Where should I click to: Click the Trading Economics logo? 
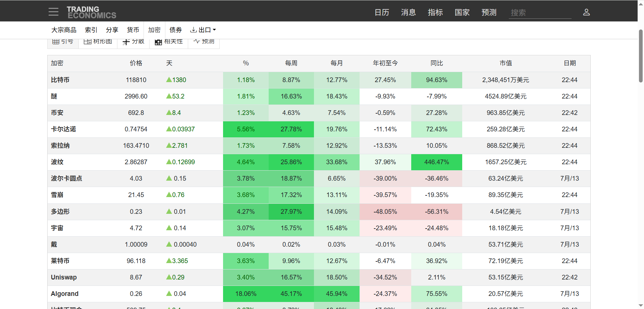91,12
